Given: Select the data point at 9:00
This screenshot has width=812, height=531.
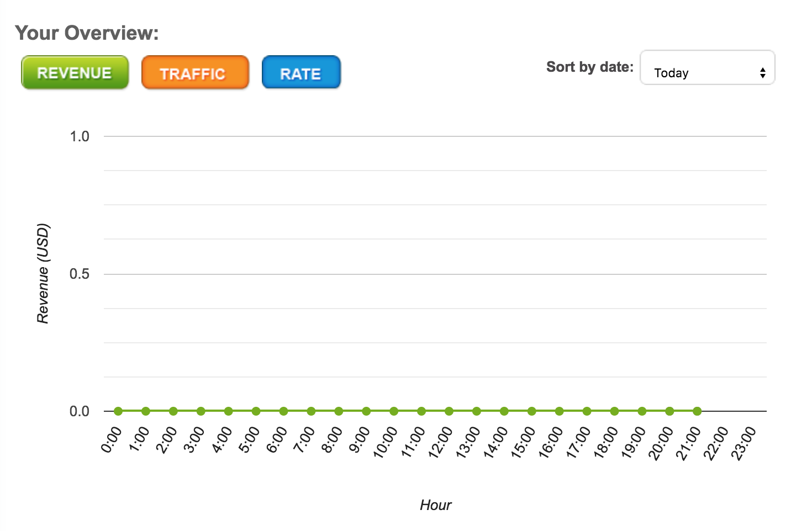Looking at the screenshot, I should 366,411.
